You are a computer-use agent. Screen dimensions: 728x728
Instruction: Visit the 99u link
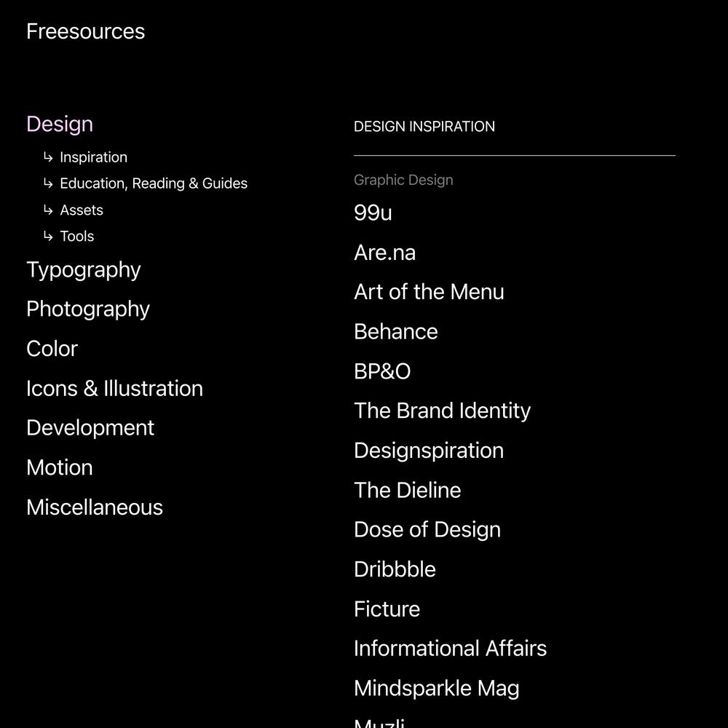coord(373,213)
